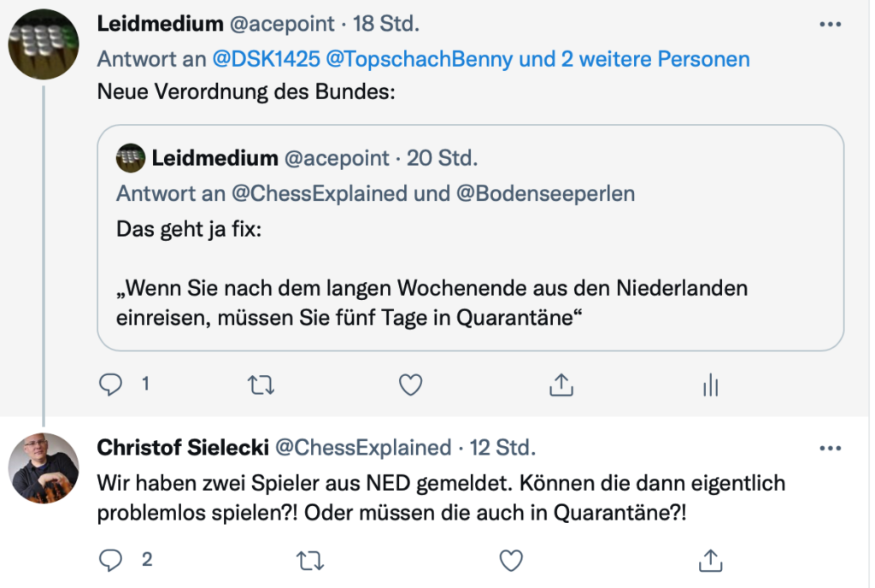Image resolution: width=875 pixels, height=588 pixels.
Task: Like Leidmedium's tweet with heart icon
Action: click(411, 385)
